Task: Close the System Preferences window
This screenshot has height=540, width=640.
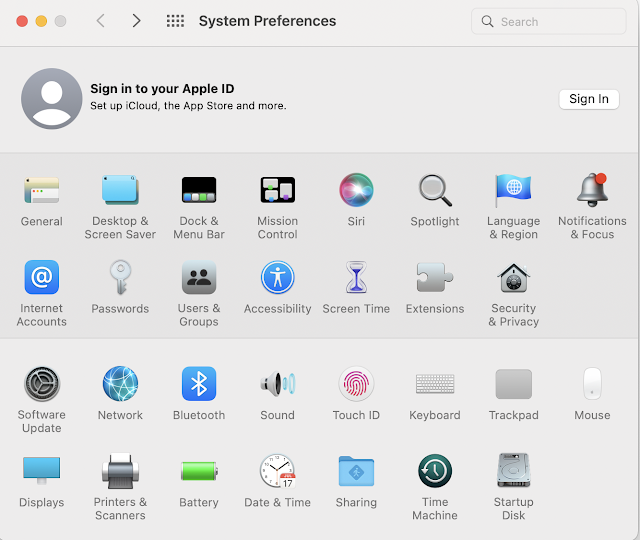Action: click(22, 21)
